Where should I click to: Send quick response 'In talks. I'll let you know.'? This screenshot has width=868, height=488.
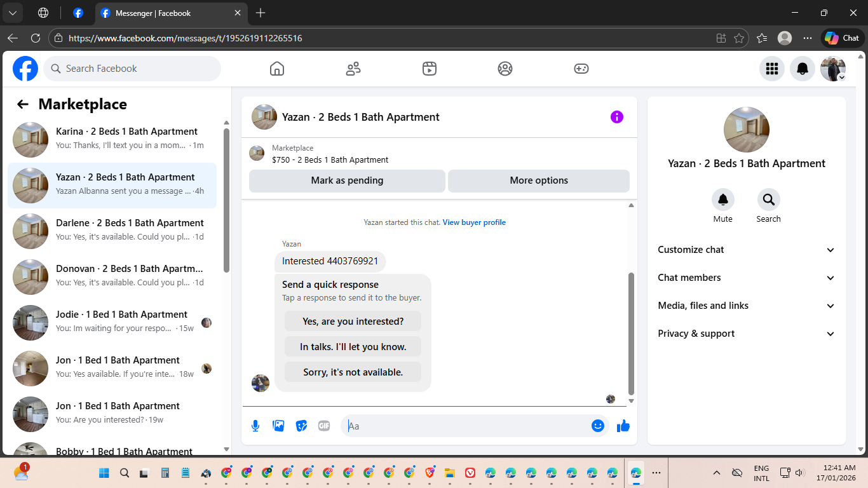[353, 347]
